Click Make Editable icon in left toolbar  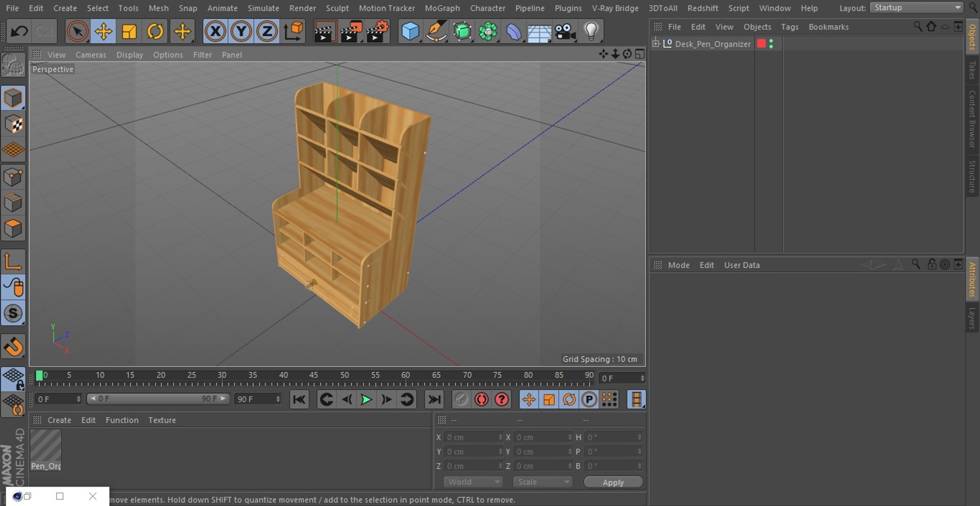pos(13,65)
